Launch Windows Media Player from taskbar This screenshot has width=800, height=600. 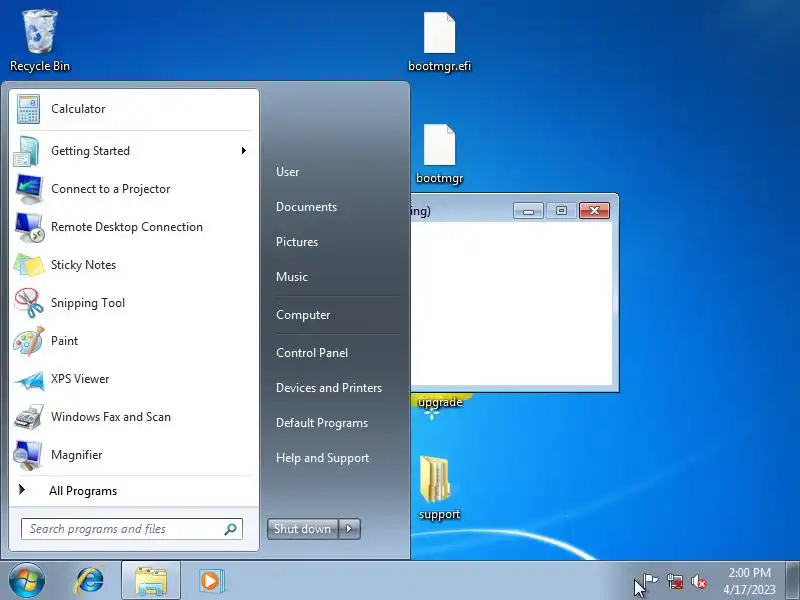(211, 581)
